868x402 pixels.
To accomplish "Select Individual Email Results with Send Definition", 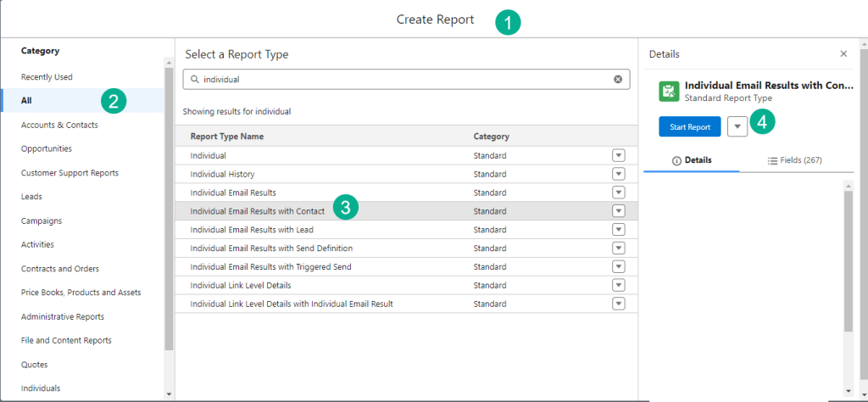I will [271, 248].
